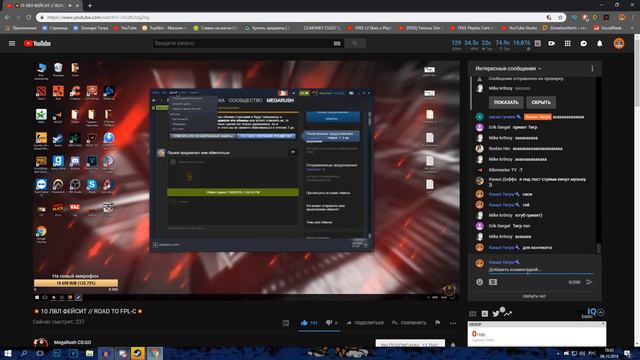The width and height of the screenshot is (640, 360).
Task: Open a new Chrome tab
Action: click(90, 6)
